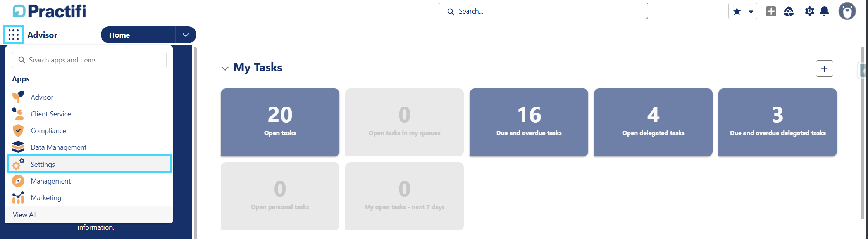Open the 20 Open tasks tile

[280, 122]
